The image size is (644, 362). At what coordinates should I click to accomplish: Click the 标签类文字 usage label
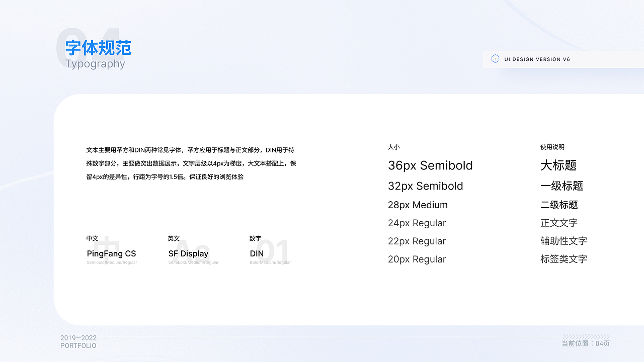click(564, 259)
